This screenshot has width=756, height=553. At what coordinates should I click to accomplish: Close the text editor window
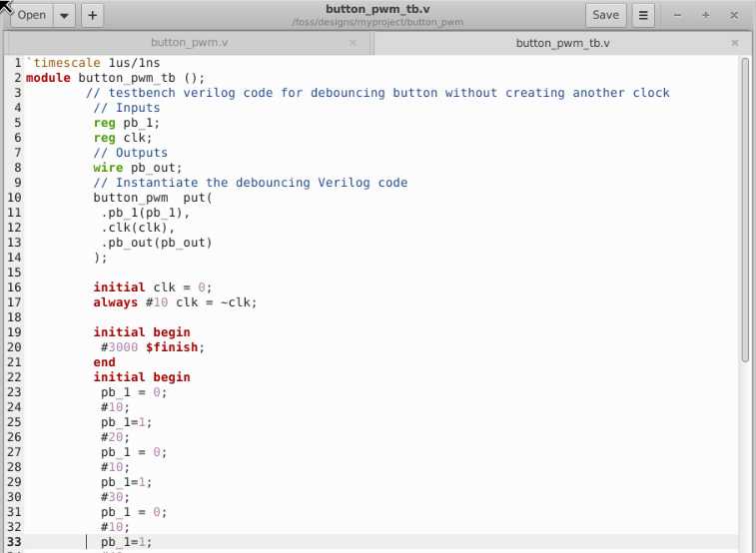click(x=734, y=15)
